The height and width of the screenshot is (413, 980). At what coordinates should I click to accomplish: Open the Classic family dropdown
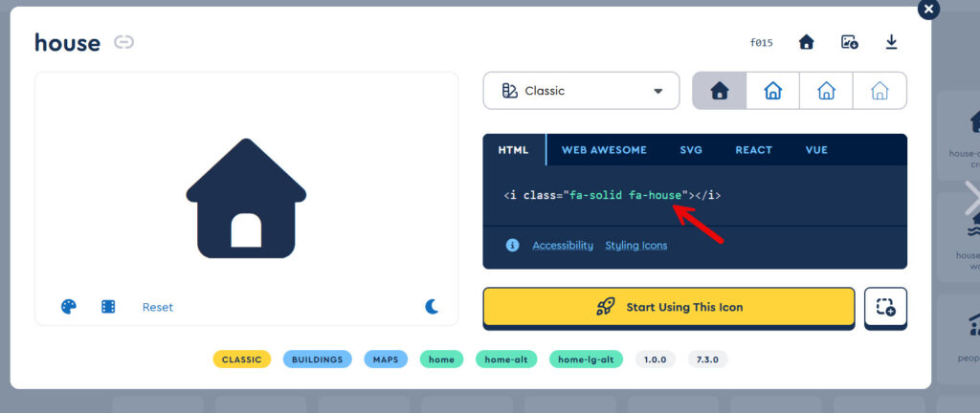coord(581,91)
